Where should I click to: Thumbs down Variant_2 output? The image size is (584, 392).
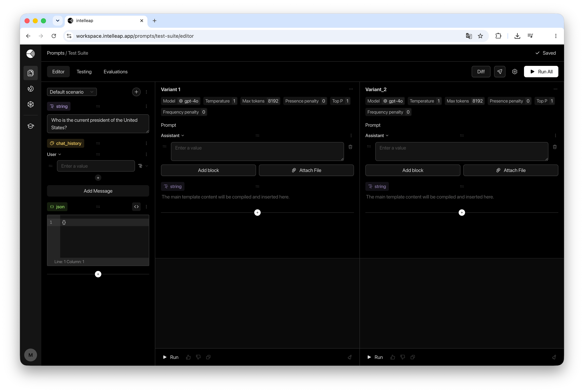[403, 357]
